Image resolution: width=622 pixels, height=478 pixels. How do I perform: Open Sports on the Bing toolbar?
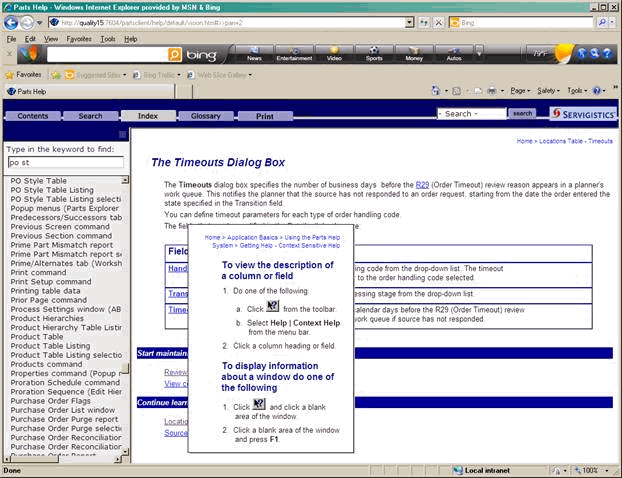tap(374, 54)
